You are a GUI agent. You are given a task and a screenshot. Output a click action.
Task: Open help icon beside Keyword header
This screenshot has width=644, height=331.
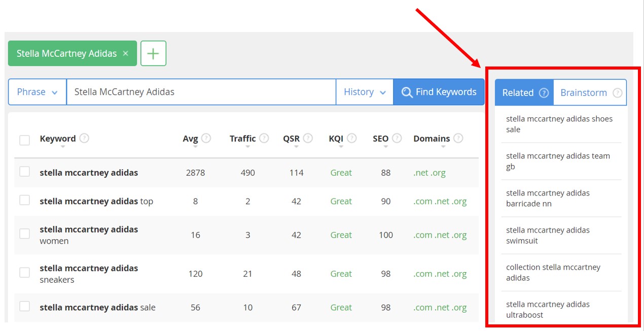point(84,138)
